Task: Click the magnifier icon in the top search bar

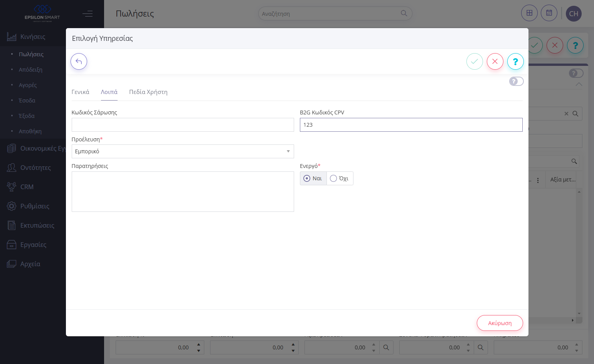Action: (404, 13)
